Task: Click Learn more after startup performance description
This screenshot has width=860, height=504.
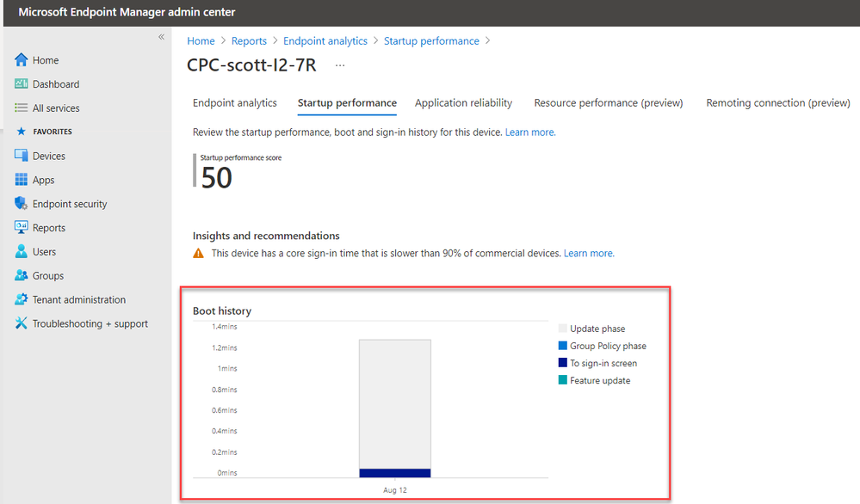Action: click(529, 132)
